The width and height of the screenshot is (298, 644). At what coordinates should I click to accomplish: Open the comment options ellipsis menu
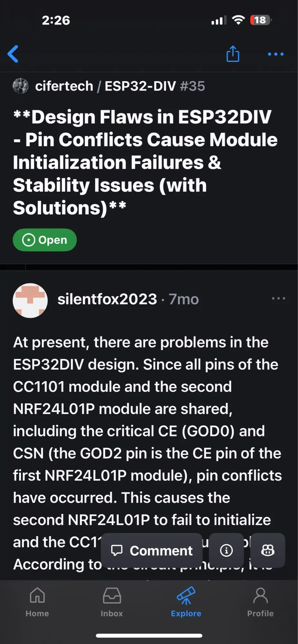(278, 298)
